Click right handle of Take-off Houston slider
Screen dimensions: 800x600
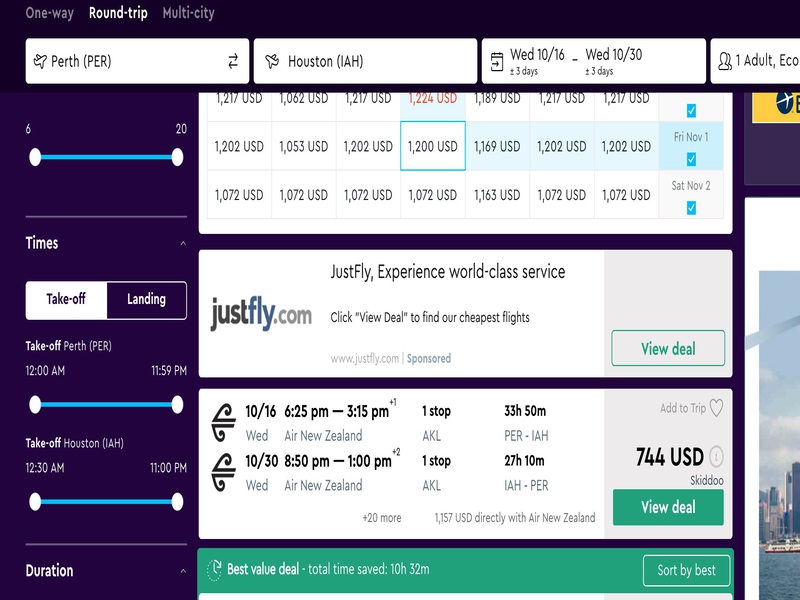pyautogui.click(x=177, y=502)
